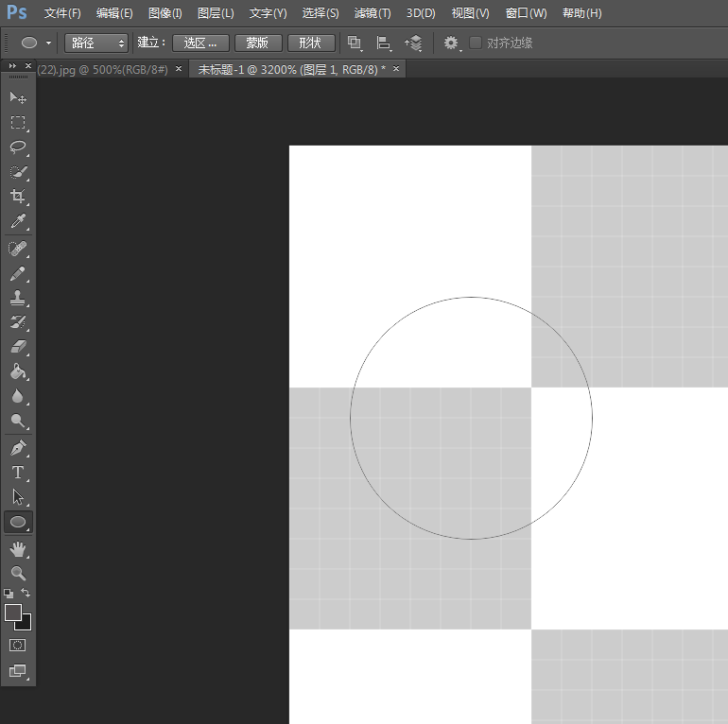
Task: Select the Move tool
Action: [18, 97]
